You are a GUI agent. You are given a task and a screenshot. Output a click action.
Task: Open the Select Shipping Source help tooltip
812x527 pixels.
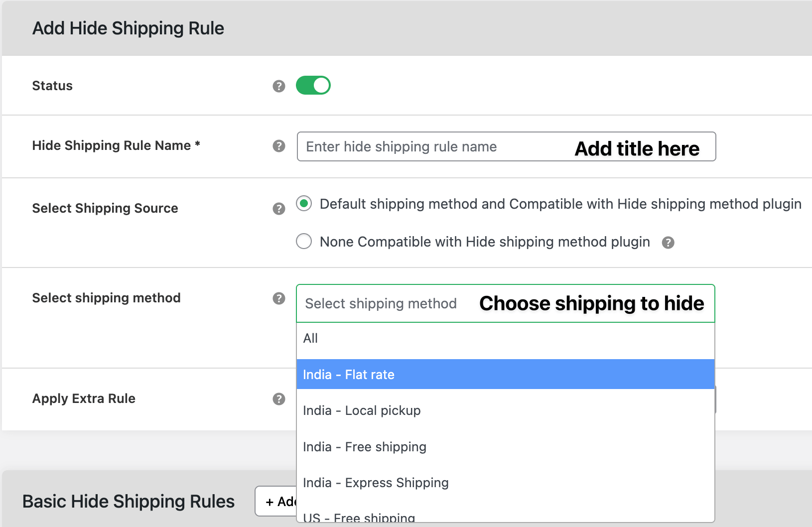click(278, 209)
